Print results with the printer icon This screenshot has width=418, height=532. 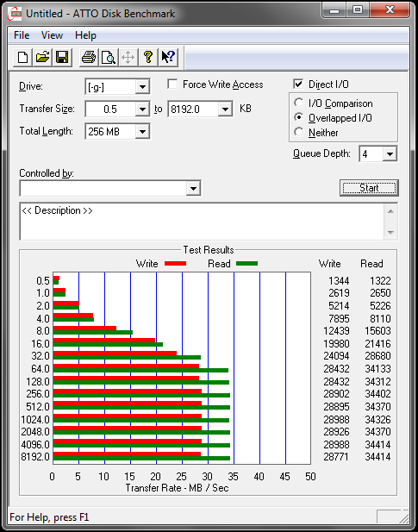[89, 57]
